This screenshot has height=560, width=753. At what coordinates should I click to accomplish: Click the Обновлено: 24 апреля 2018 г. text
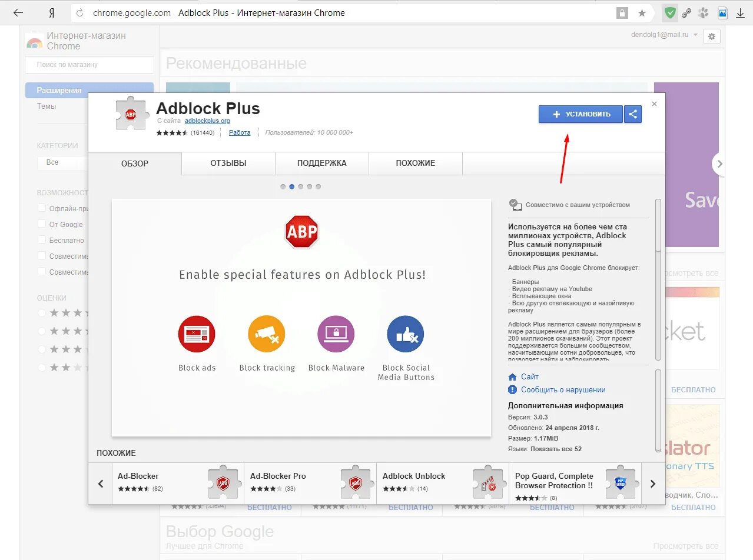point(553,428)
